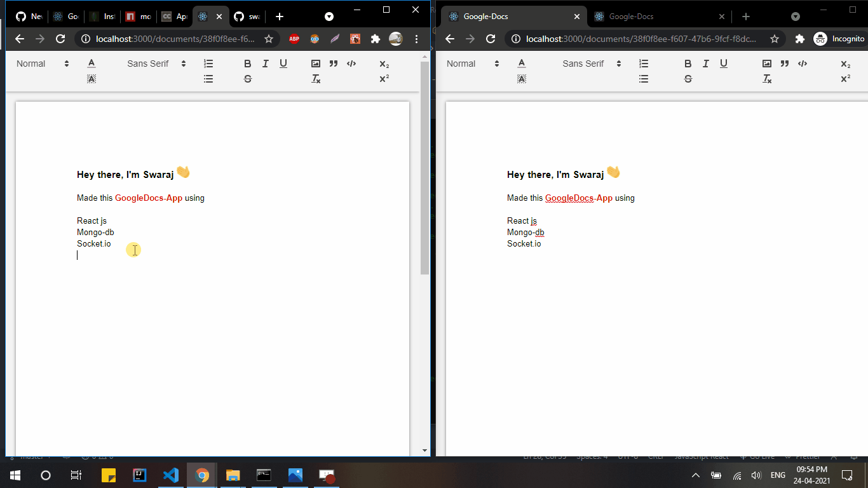The height and width of the screenshot is (488, 868).
Task: Open tab search dropdown in right Chrome
Action: [796, 17]
